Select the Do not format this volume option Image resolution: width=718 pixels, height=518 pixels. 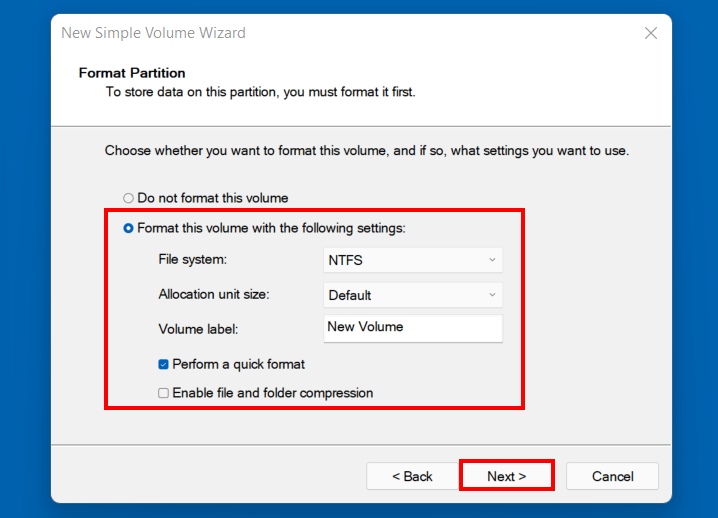coord(128,198)
